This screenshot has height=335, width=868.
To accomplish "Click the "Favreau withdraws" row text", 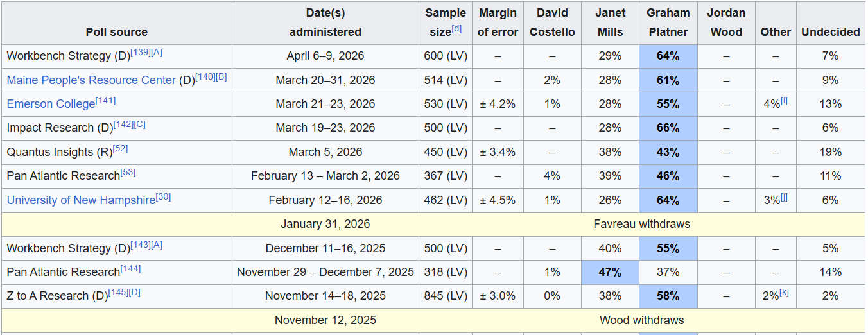I will click(642, 224).
